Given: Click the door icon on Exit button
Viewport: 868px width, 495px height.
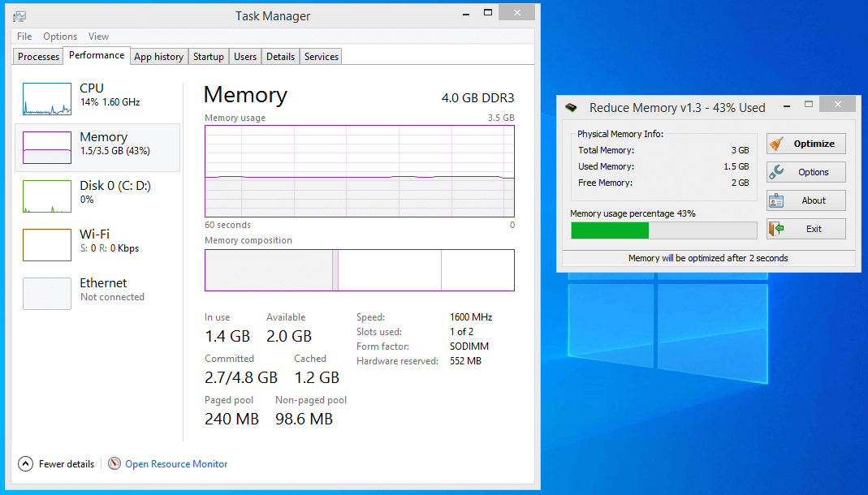Looking at the screenshot, I should coord(776,228).
